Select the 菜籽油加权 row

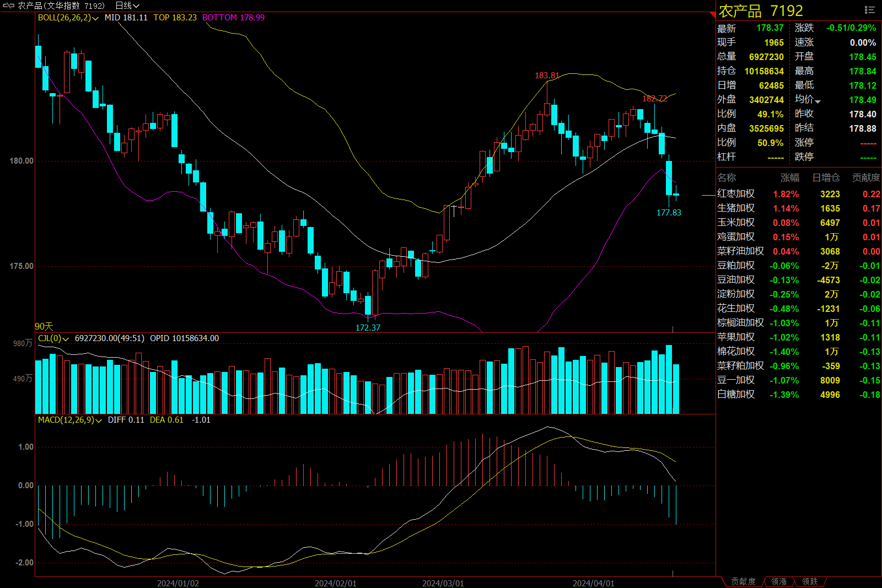click(799, 251)
